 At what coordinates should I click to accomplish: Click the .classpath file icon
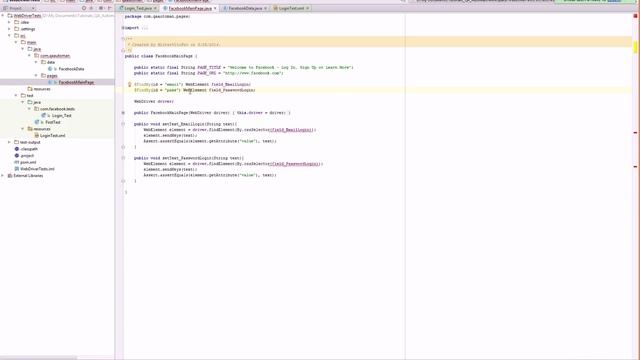pyautogui.click(x=17, y=149)
